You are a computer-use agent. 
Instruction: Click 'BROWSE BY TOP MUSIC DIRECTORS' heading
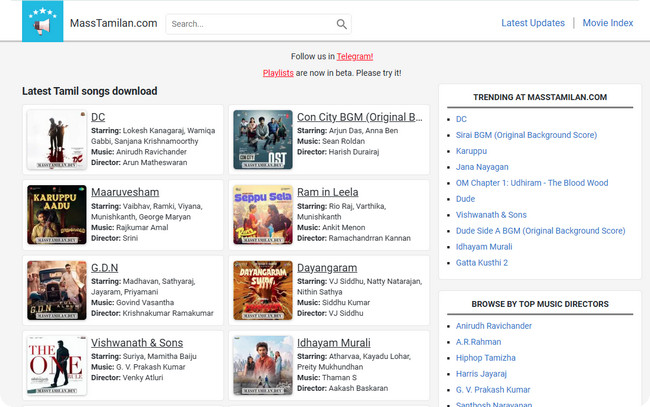(540, 304)
